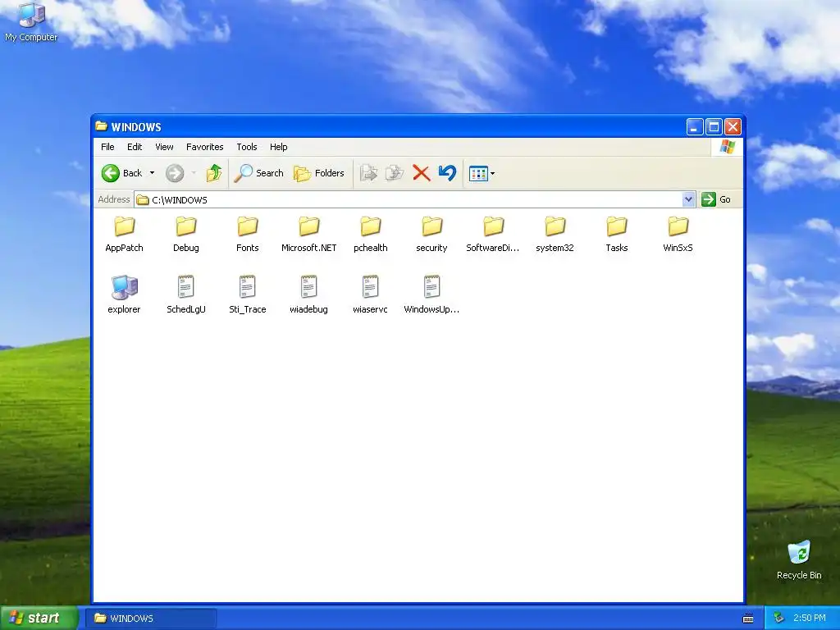Open the AppPatch folder
This screenshot has width=840, height=630.
pyautogui.click(x=125, y=234)
